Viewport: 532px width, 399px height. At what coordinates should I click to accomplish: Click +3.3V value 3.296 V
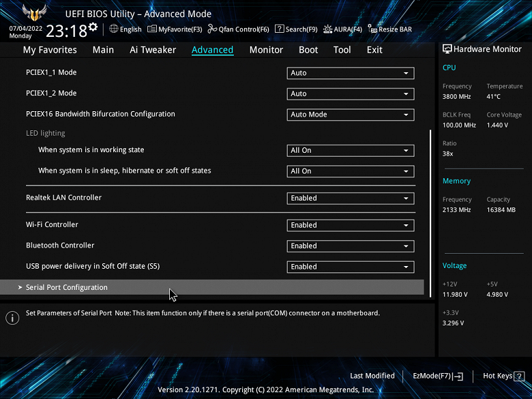coord(454,323)
